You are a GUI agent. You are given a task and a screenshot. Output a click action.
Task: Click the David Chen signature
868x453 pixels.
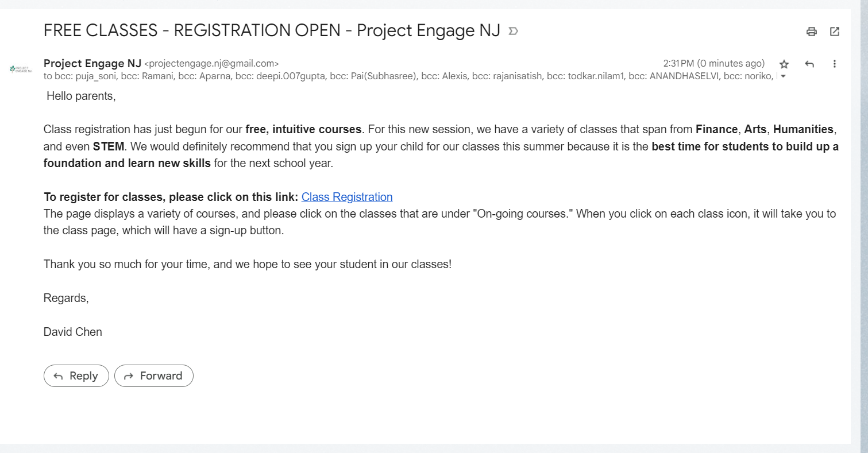(x=73, y=332)
